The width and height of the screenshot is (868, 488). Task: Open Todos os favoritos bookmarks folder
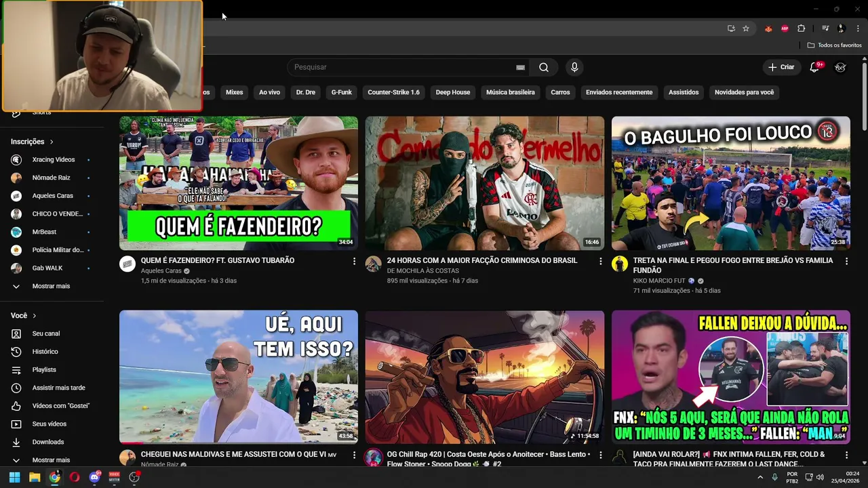(x=834, y=45)
